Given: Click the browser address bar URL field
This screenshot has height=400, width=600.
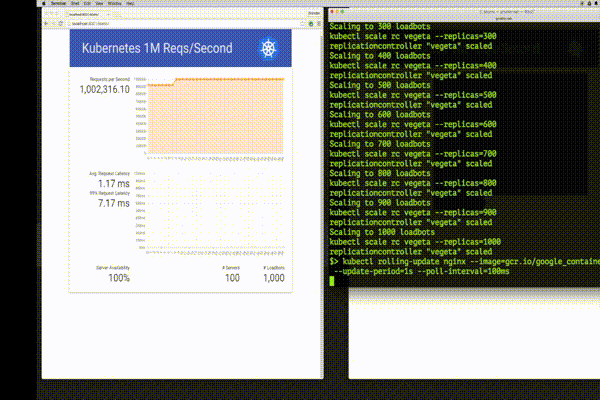Looking at the screenshot, I should [184, 24].
